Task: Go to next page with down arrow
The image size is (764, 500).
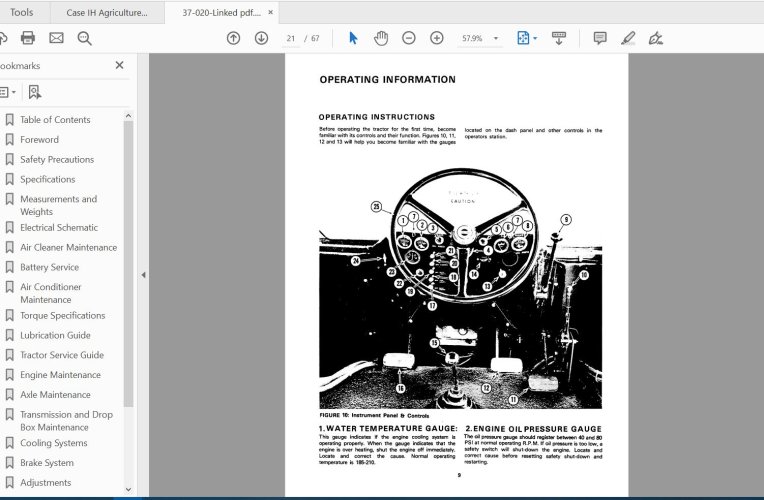Action: click(x=262, y=38)
